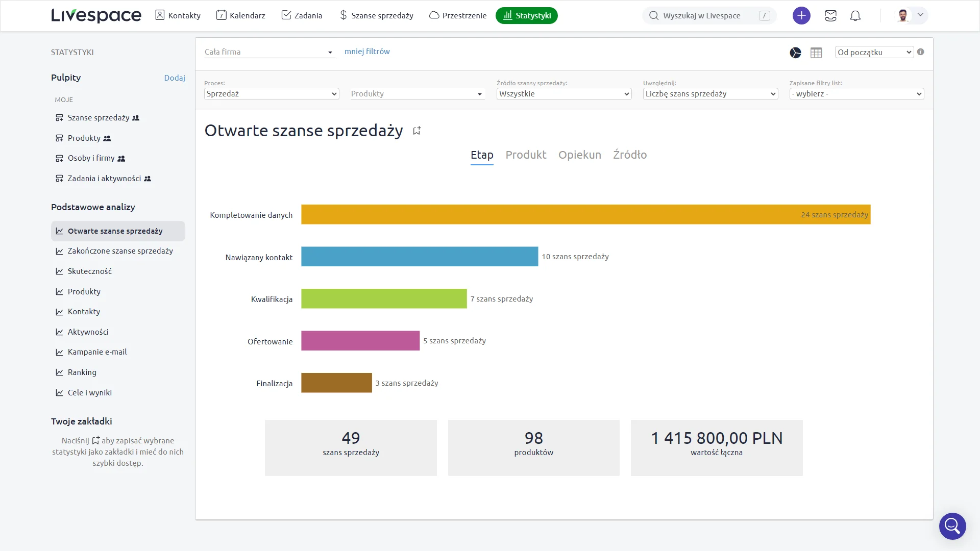Switch statistics to table view
The width and height of the screenshot is (980, 551).
[x=816, y=53]
